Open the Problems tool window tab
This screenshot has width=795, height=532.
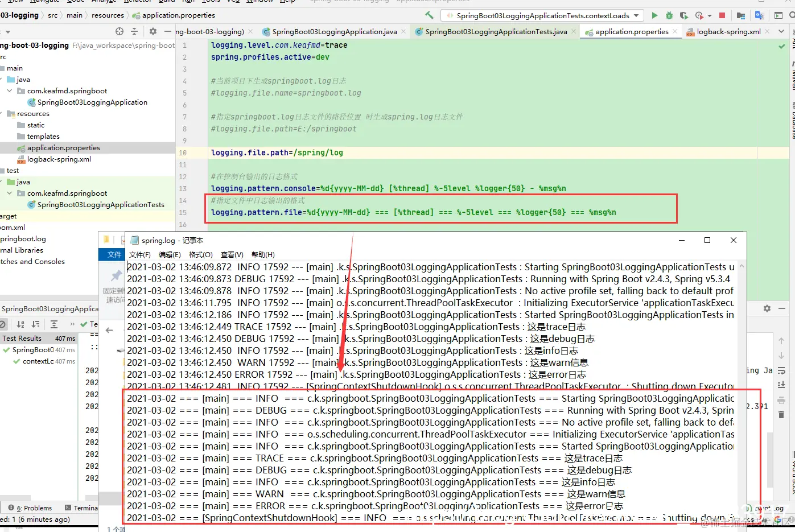(x=30, y=508)
